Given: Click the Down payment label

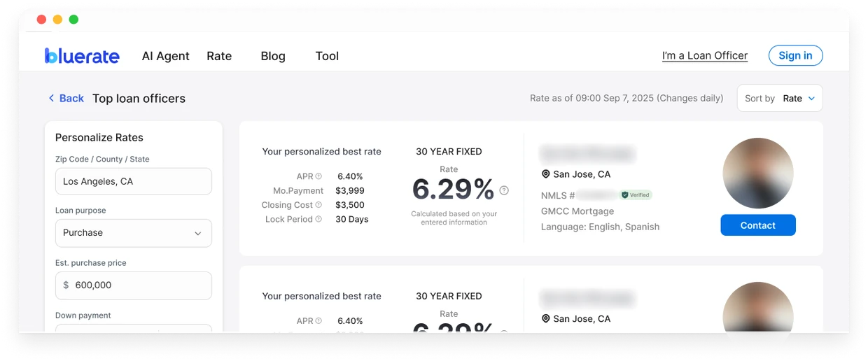Looking at the screenshot, I should pos(83,316).
